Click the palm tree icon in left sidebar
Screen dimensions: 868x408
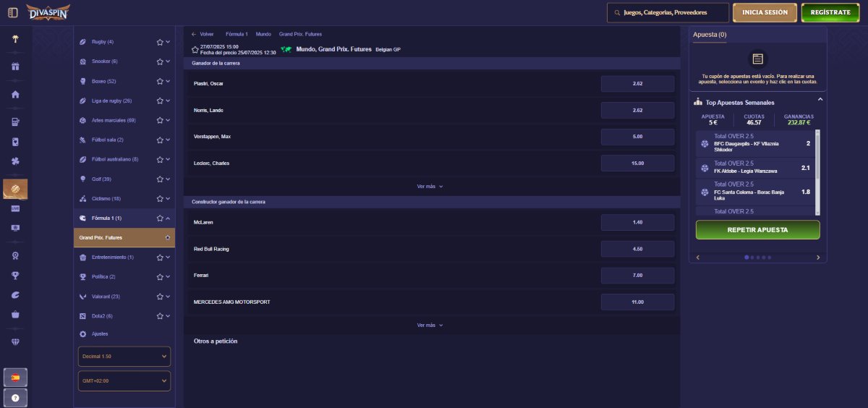point(15,39)
